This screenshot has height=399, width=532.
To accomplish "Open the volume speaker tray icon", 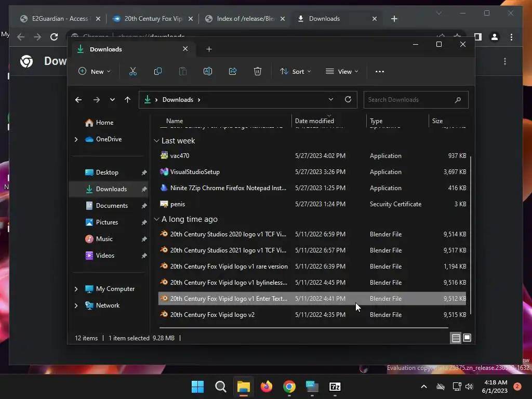I will (469, 387).
